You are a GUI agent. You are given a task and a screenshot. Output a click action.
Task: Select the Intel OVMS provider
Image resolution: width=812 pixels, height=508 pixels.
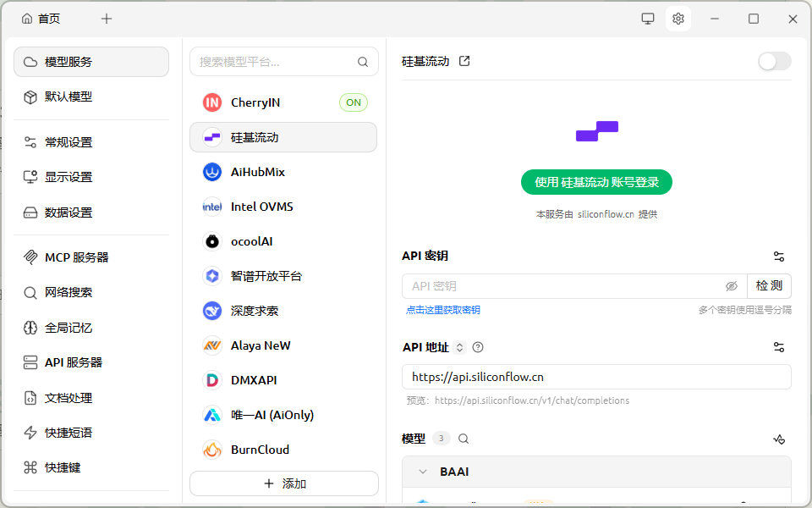tap(283, 207)
